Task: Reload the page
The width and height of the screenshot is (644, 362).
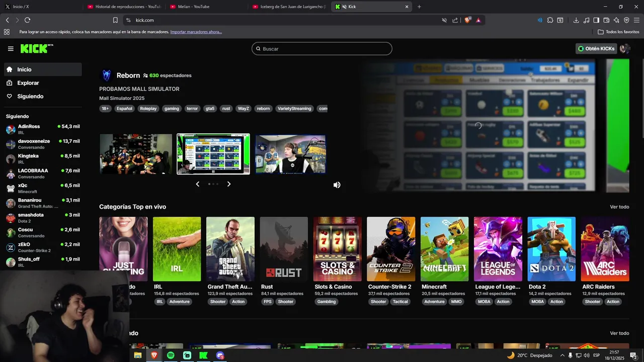Action: point(27,20)
